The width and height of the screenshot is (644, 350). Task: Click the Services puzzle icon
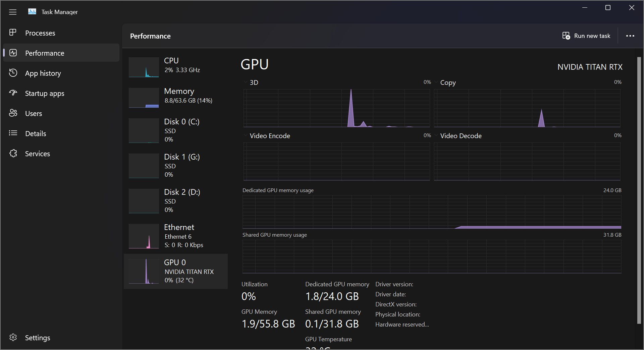[x=13, y=153]
